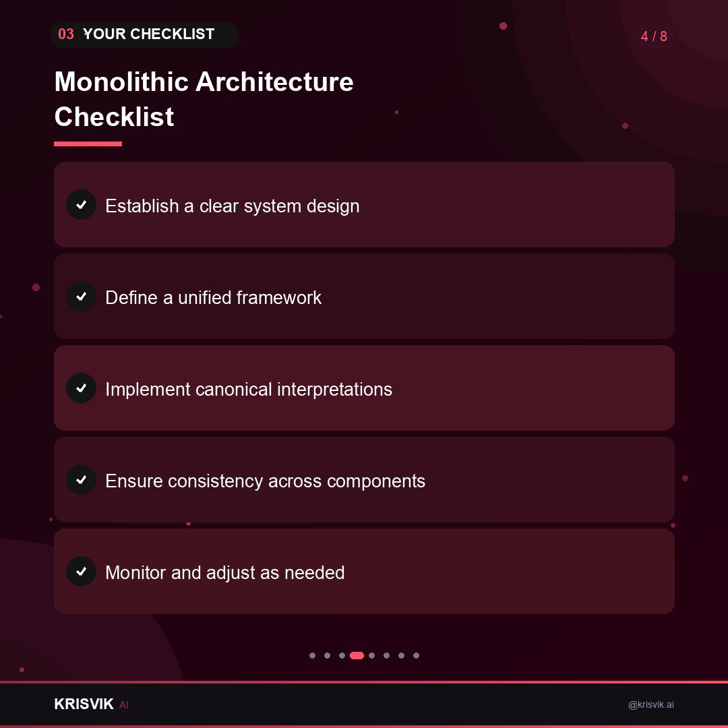Select the last pagination dot
The width and height of the screenshot is (728, 728).
(x=417, y=656)
